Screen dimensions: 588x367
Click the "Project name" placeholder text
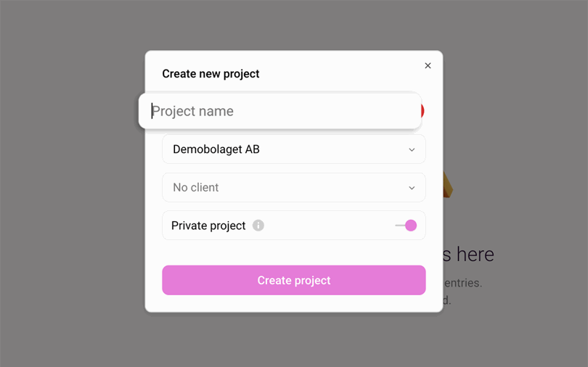coord(193,111)
